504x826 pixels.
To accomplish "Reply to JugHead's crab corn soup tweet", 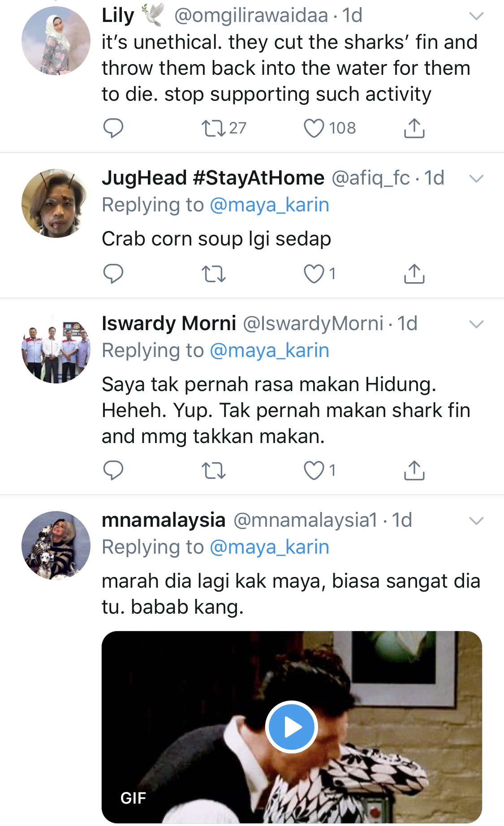I will 113,274.
